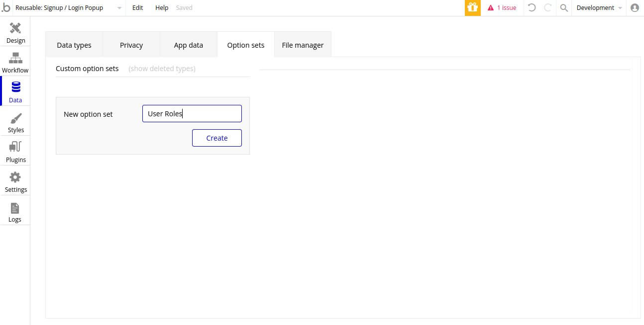
Task: Click the orange gift box icon
Action: (472, 8)
